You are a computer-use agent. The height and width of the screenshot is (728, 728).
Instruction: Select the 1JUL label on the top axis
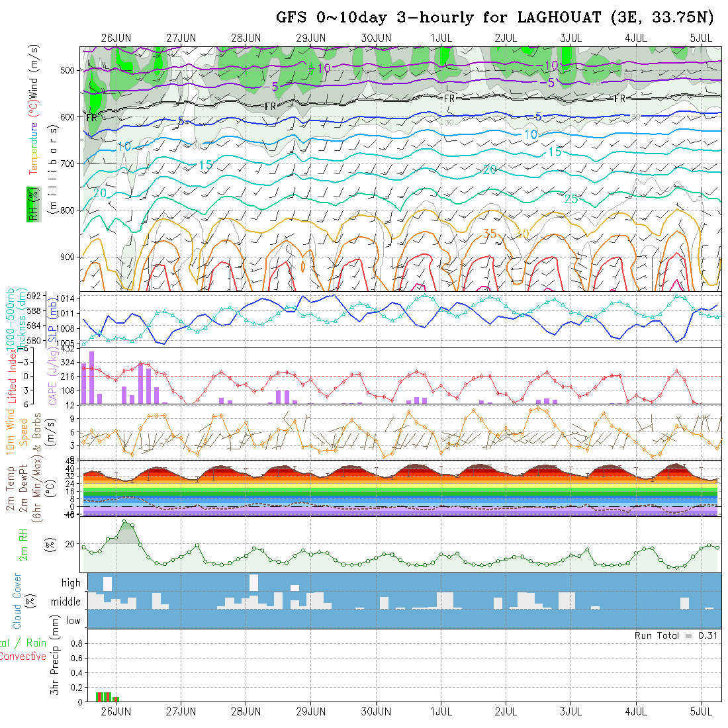441,38
